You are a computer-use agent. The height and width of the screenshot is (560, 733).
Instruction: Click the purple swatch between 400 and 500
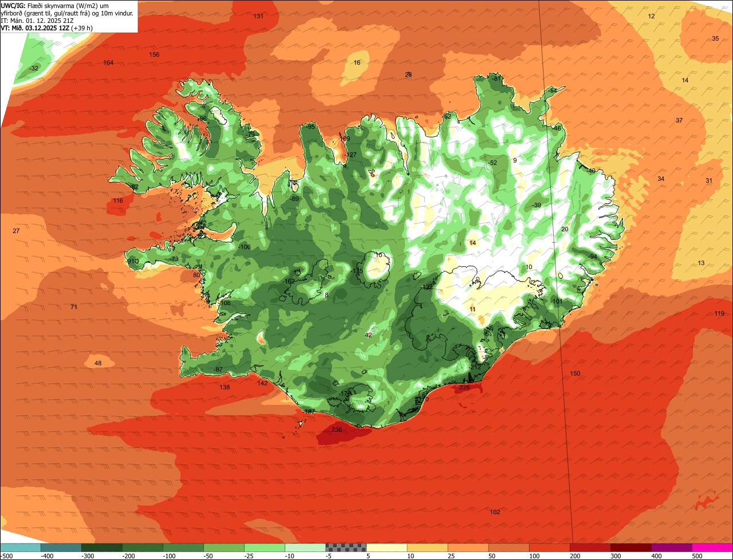(x=672, y=547)
